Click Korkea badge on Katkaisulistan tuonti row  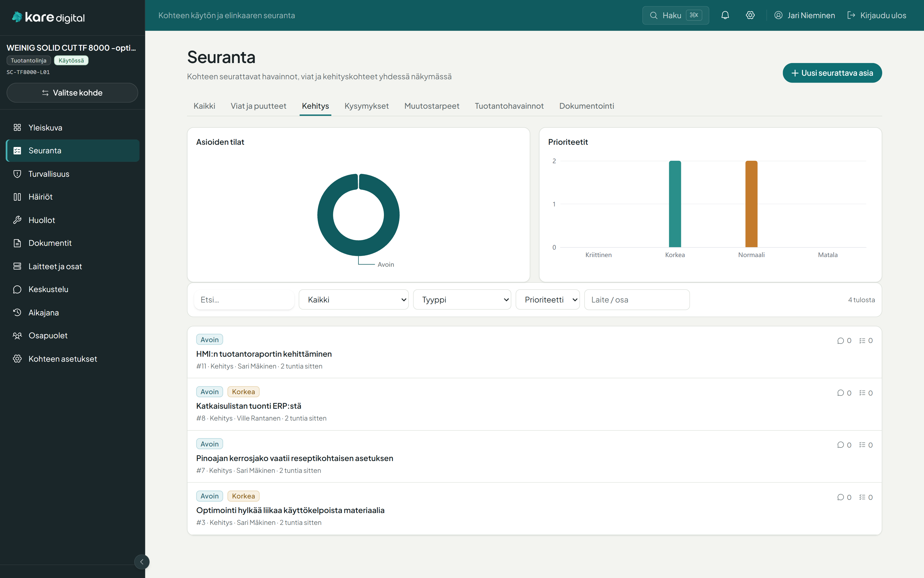[244, 392]
